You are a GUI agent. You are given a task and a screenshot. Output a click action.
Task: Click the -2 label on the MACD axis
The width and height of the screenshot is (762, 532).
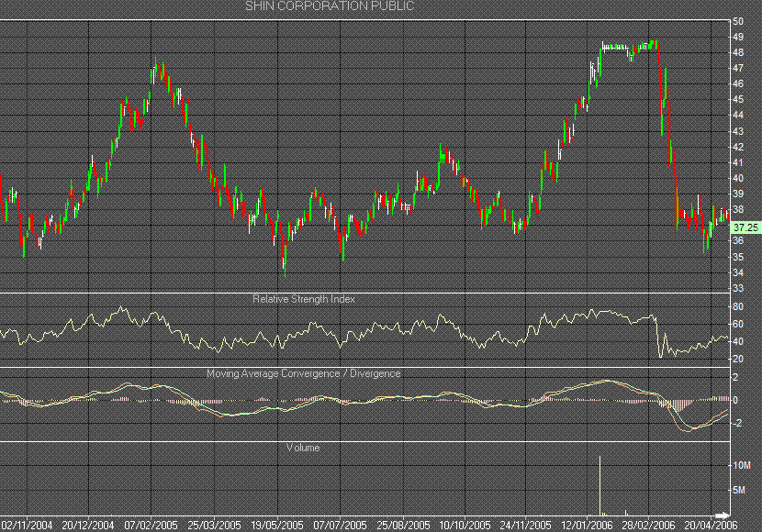[x=735, y=423]
